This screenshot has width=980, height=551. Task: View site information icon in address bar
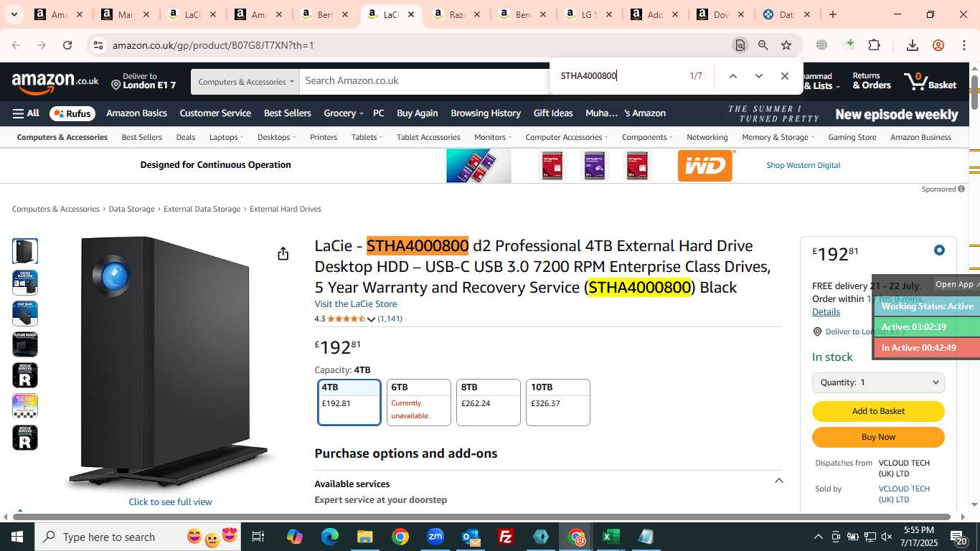coord(98,45)
